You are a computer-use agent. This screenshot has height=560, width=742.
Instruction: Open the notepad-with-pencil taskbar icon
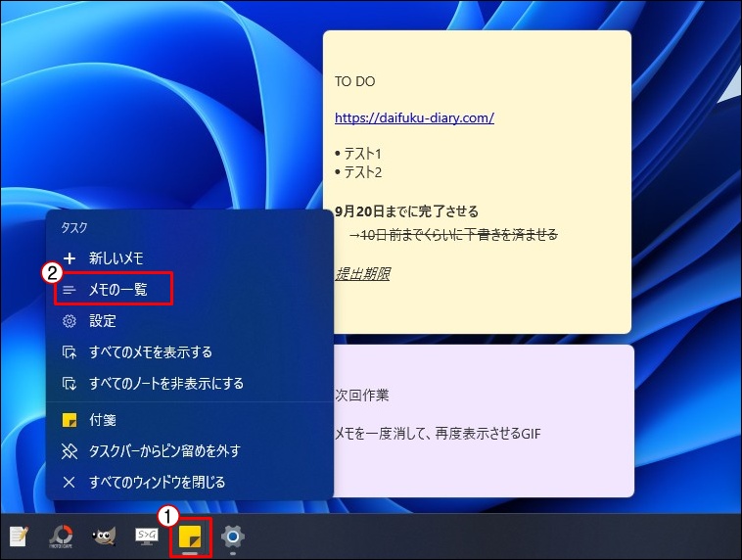(20, 537)
